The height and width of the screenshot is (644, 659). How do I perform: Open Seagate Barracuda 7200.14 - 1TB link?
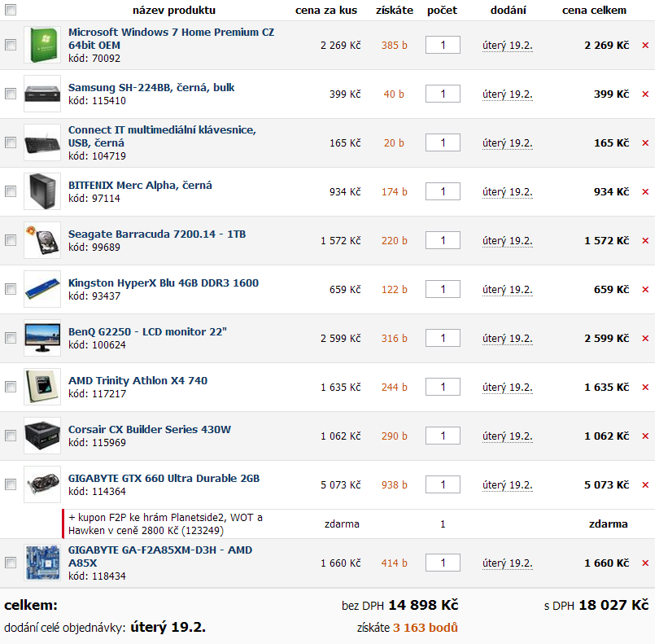tap(157, 234)
